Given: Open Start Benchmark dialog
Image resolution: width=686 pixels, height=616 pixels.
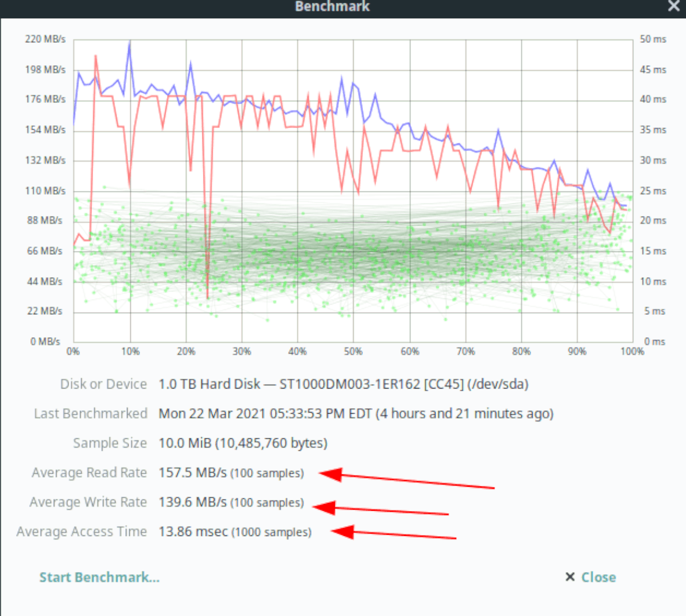Looking at the screenshot, I should click(99, 577).
